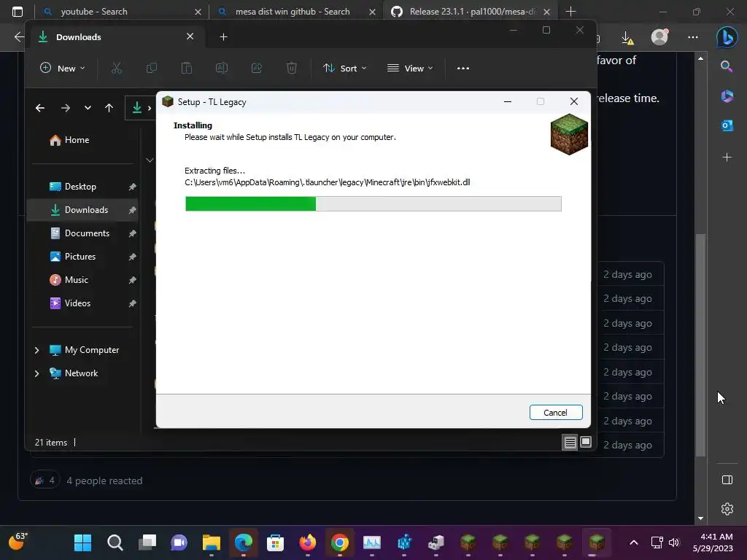Viewport: 747px width, 560px height.
Task: Click the Paste icon in File Explorer toolbar
Action: tap(187, 68)
